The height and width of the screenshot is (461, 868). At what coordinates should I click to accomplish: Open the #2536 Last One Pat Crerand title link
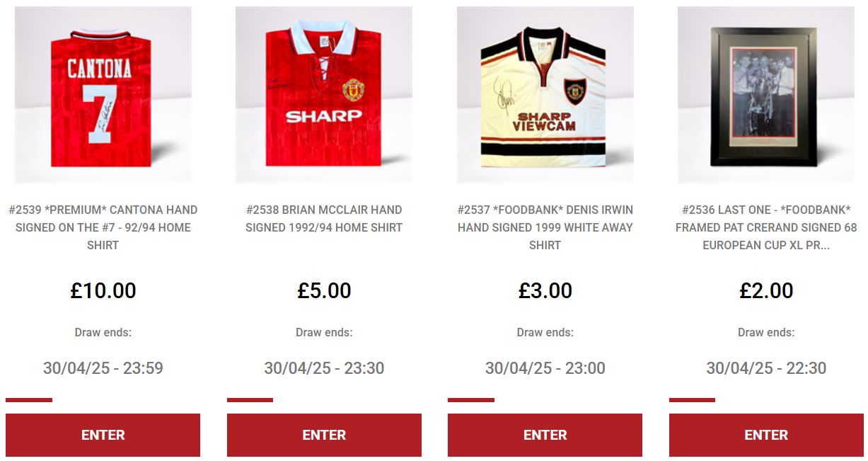pos(766,227)
